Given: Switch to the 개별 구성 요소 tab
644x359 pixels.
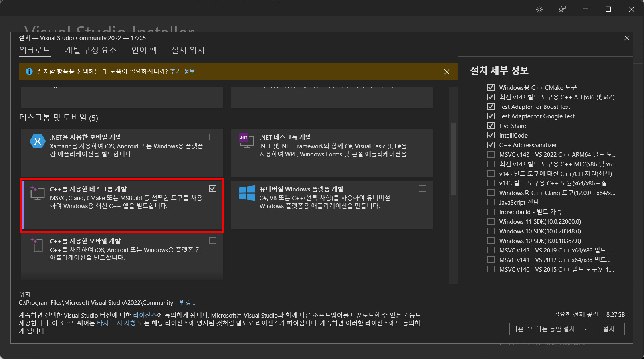Looking at the screenshot, I should 91,50.
